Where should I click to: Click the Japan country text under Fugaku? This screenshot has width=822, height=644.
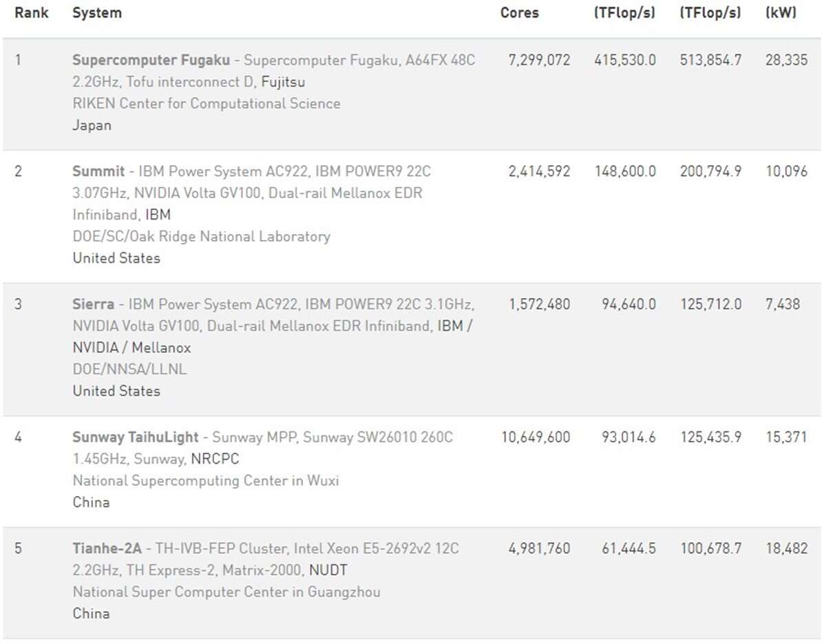pos(92,125)
